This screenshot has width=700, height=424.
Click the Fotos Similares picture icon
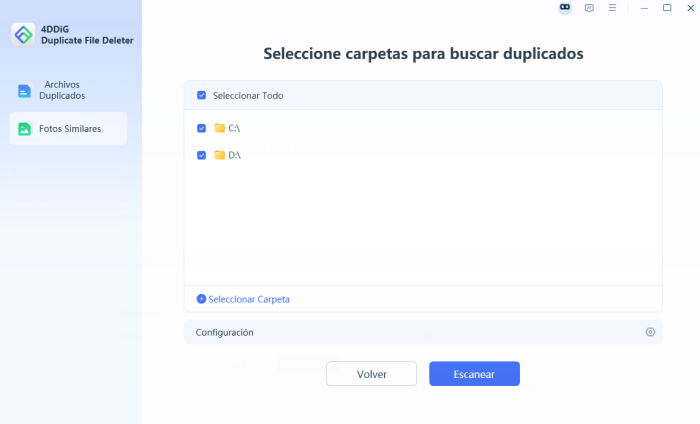tap(25, 129)
